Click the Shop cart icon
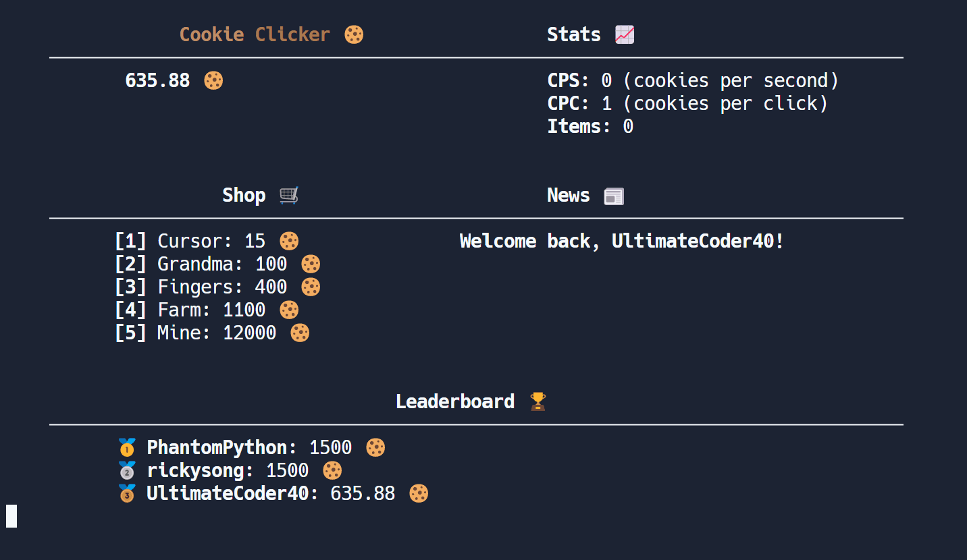The image size is (967, 560). [x=288, y=196]
